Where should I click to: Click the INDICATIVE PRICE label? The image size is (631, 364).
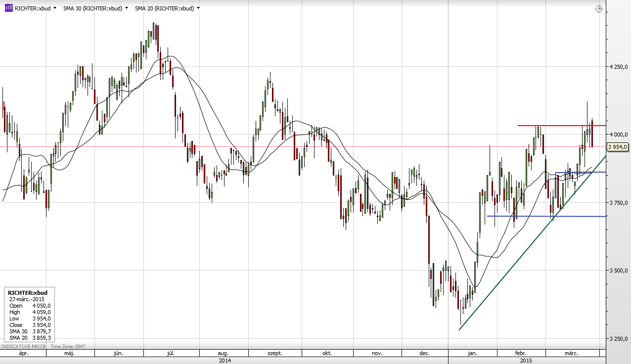click(24, 347)
